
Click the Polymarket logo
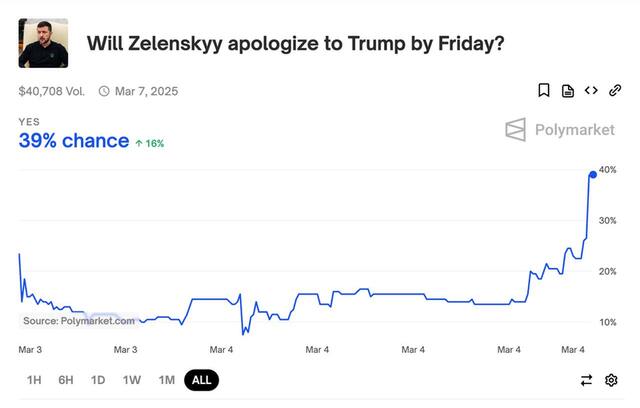[x=561, y=129]
